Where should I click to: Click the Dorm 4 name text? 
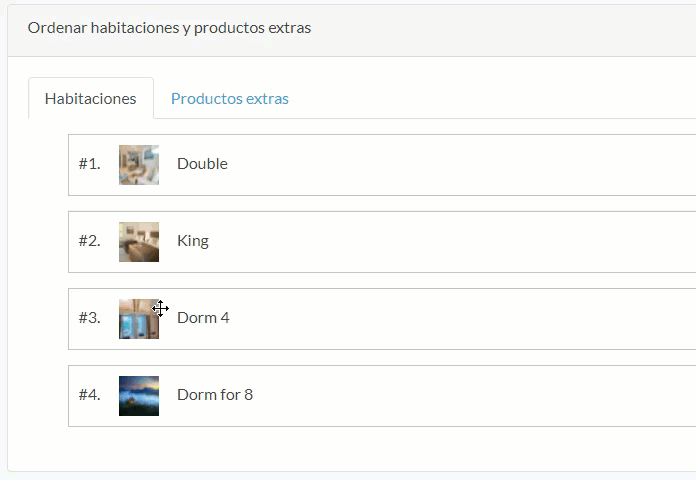[x=203, y=318]
